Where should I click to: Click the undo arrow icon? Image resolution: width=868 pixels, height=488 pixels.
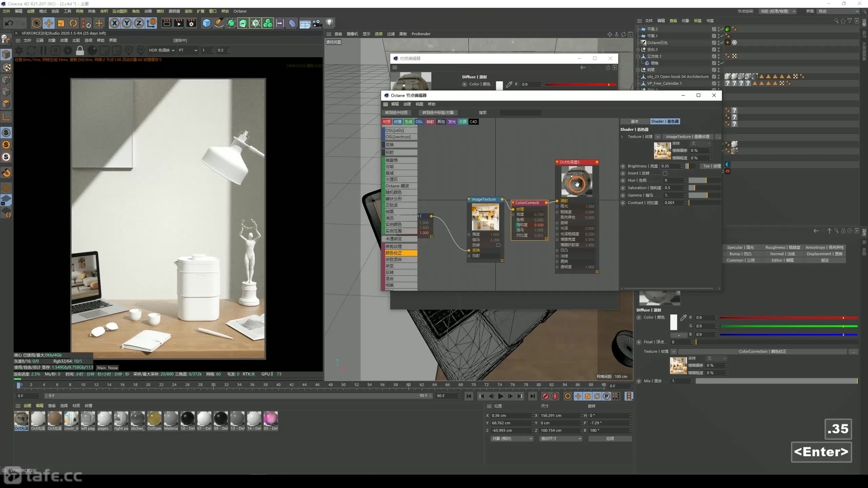point(9,23)
